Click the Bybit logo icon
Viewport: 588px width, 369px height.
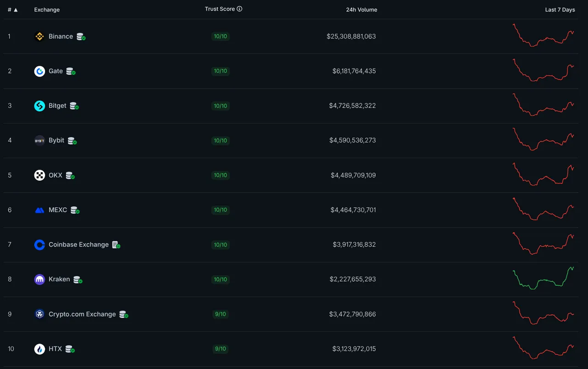(x=40, y=140)
